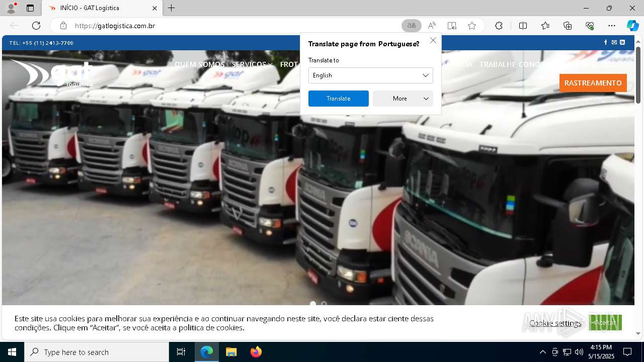Open Task View on taskbar
Image resolution: width=644 pixels, height=362 pixels.
click(181, 352)
